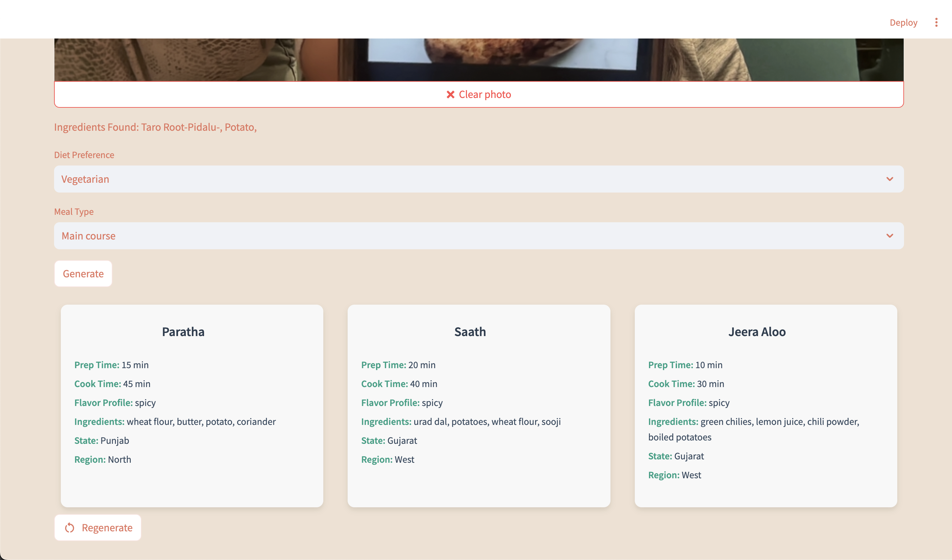Viewport: 952px width, 560px height.
Task: Click the Deploy link
Action: (903, 22)
